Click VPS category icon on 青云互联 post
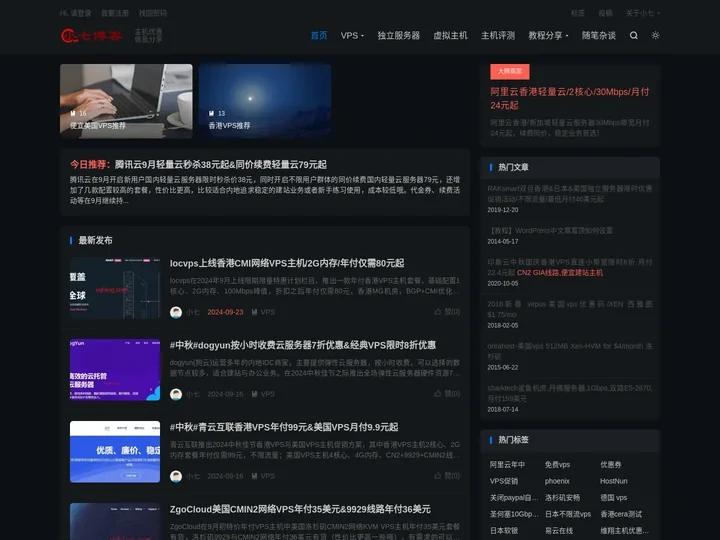The image size is (720, 540). (x=254, y=476)
